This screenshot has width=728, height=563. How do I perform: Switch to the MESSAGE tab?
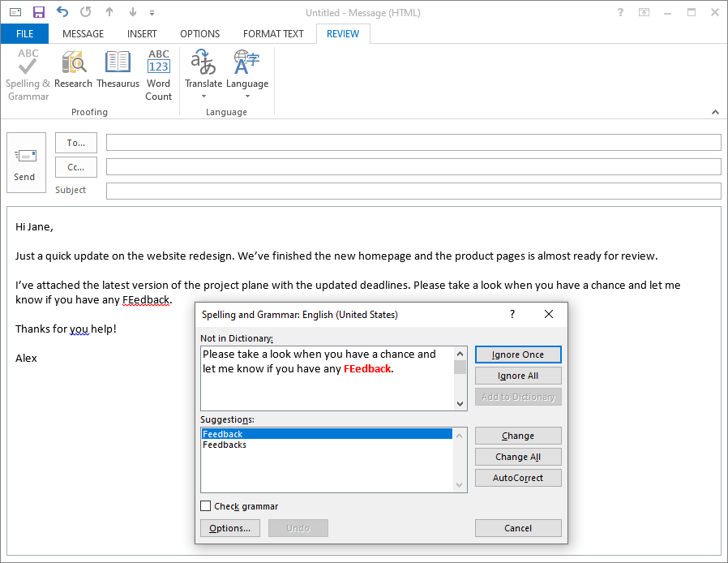coord(84,34)
